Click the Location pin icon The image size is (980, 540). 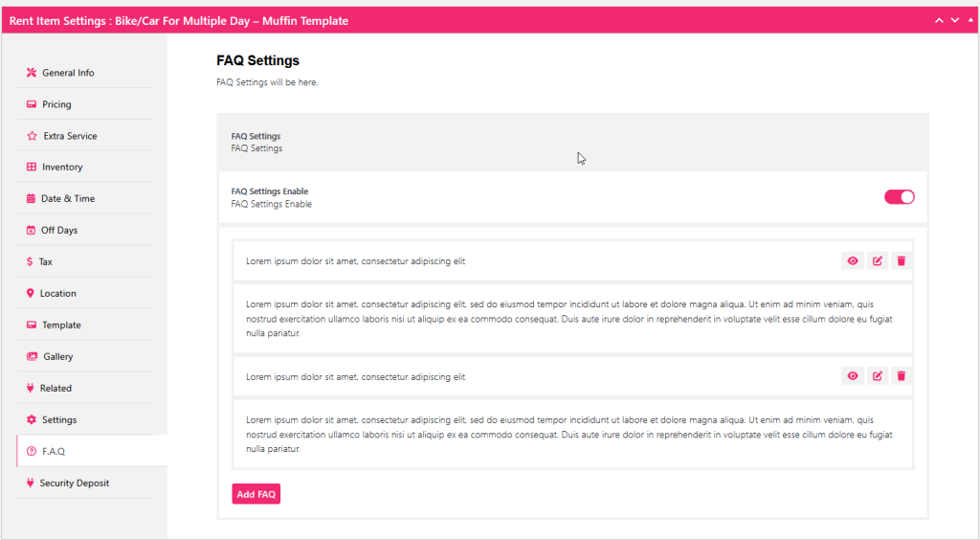pyautogui.click(x=31, y=293)
